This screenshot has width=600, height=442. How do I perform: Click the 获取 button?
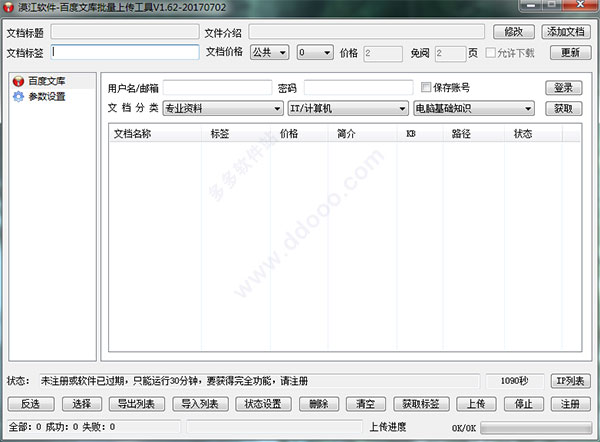tap(564, 109)
